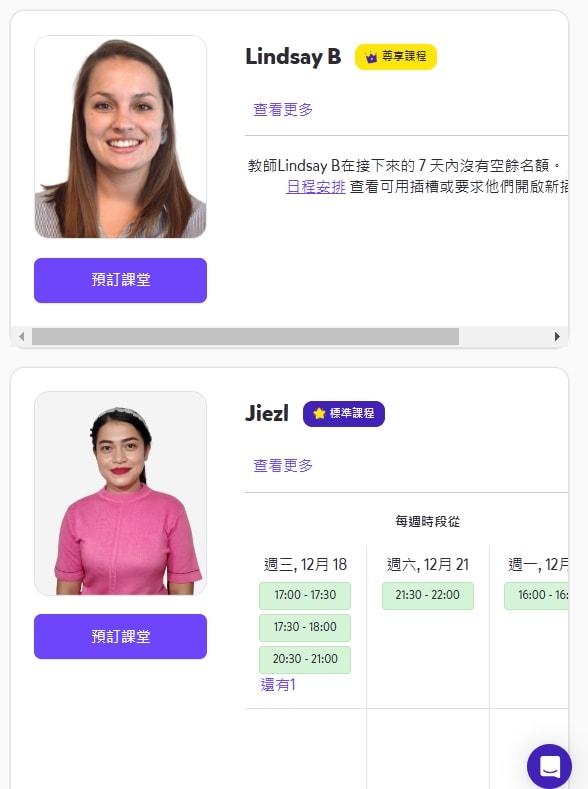Show the remaining slot via 還有1

point(278,685)
